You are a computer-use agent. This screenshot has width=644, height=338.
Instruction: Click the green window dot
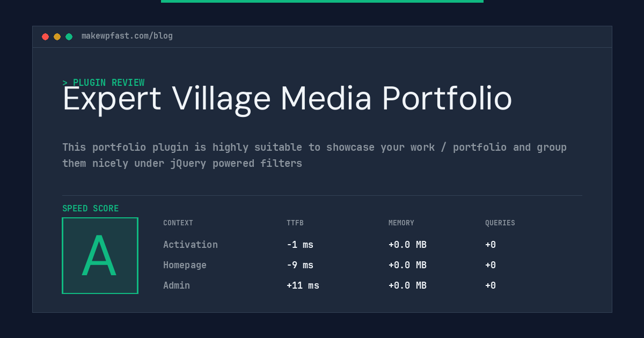[69, 36]
